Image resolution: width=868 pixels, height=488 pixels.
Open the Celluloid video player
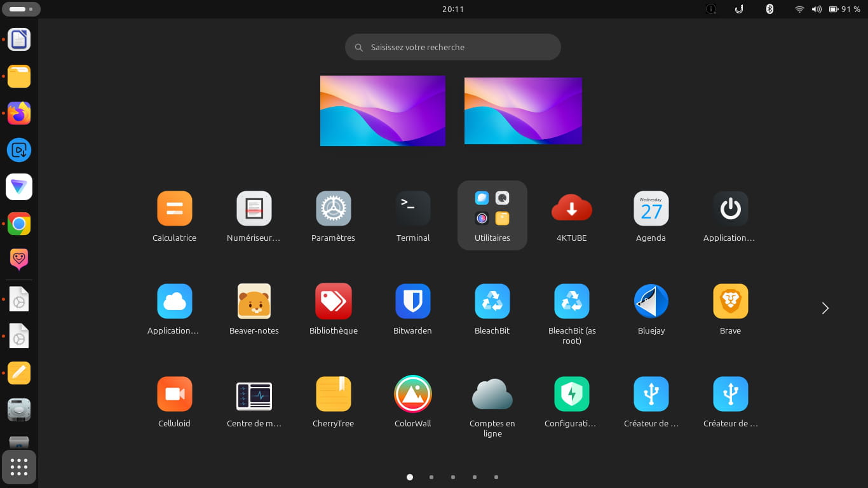(x=174, y=395)
